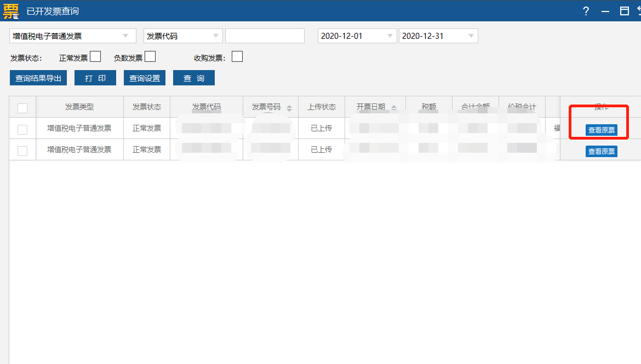Image resolution: width=641 pixels, height=364 pixels.
Task: Click the help question mark icon
Action: click(x=586, y=11)
